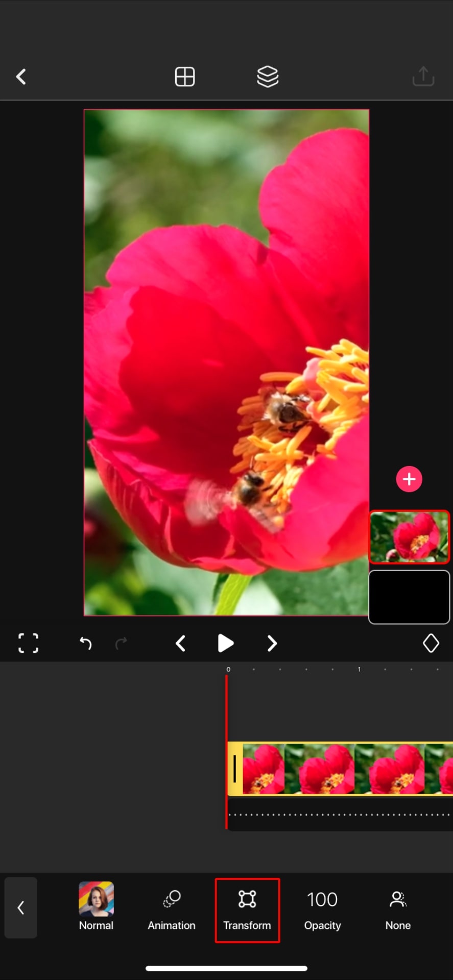Step to the previous frame
Viewport: 453px width, 980px height.
point(180,643)
